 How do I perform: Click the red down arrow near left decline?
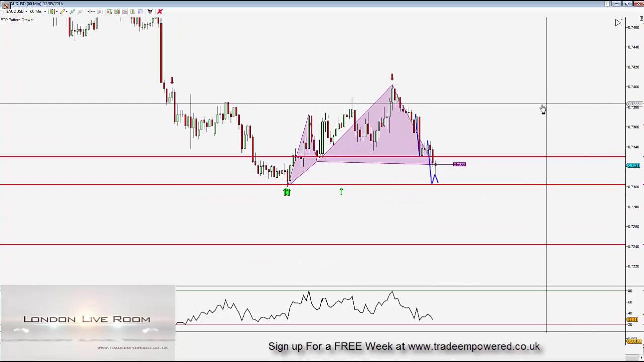pos(172,80)
